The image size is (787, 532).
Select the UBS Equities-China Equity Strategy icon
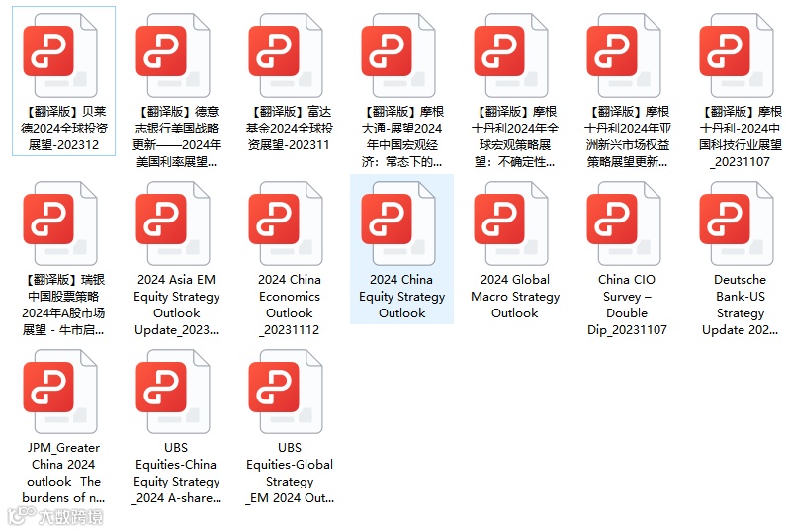(173, 392)
